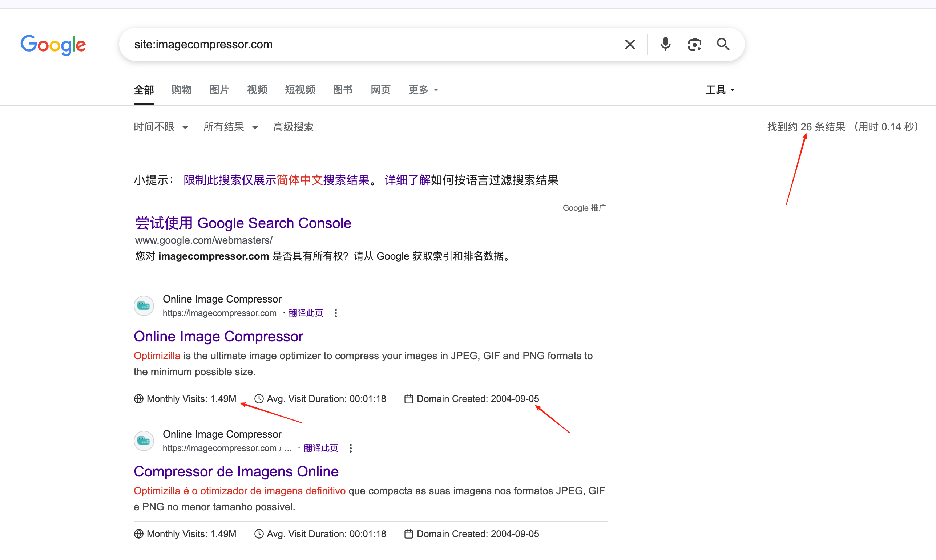
Task: Open the Online Image Compressor result title
Action: [219, 336]
